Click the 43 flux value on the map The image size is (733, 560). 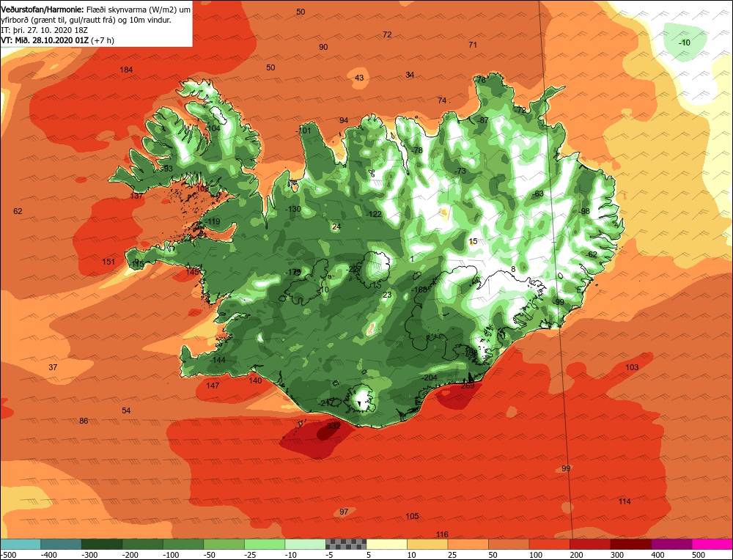pyautogui.click(x=359, y=78)
